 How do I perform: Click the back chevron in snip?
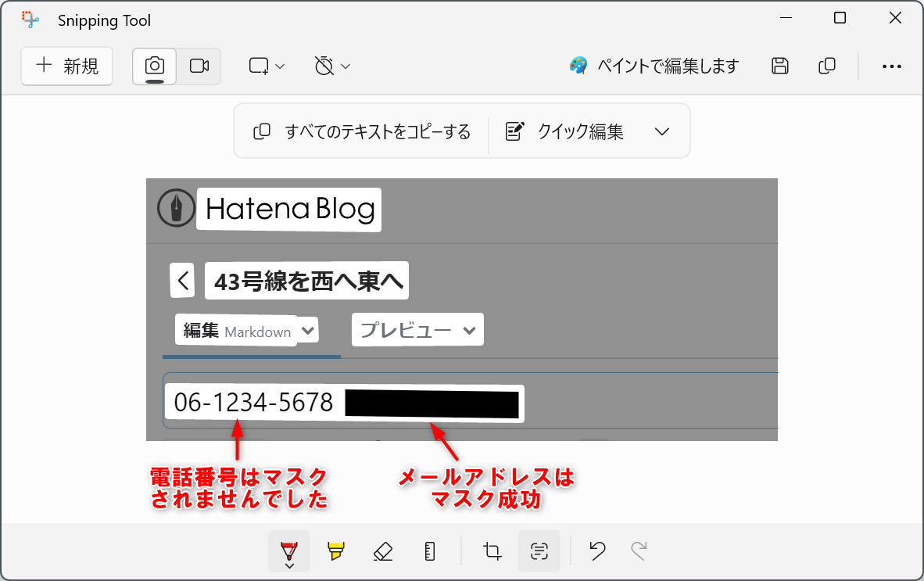[183, 281]
